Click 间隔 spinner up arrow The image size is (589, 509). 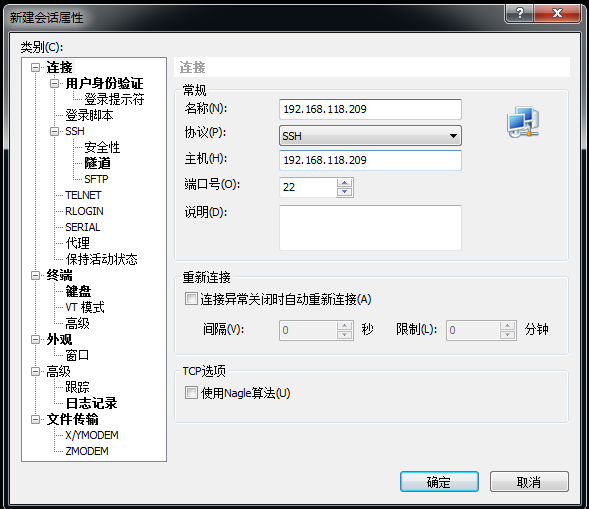click(x=344, y=325)
